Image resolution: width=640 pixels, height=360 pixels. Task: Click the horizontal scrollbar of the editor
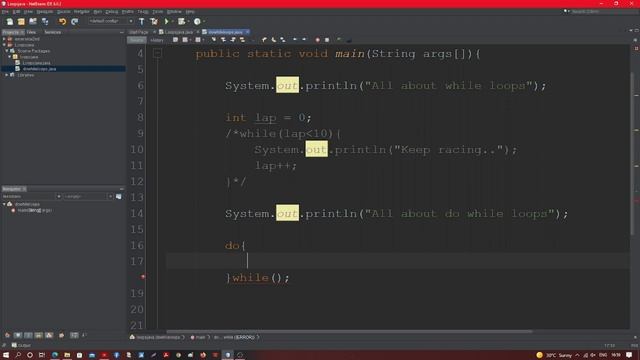349,331
